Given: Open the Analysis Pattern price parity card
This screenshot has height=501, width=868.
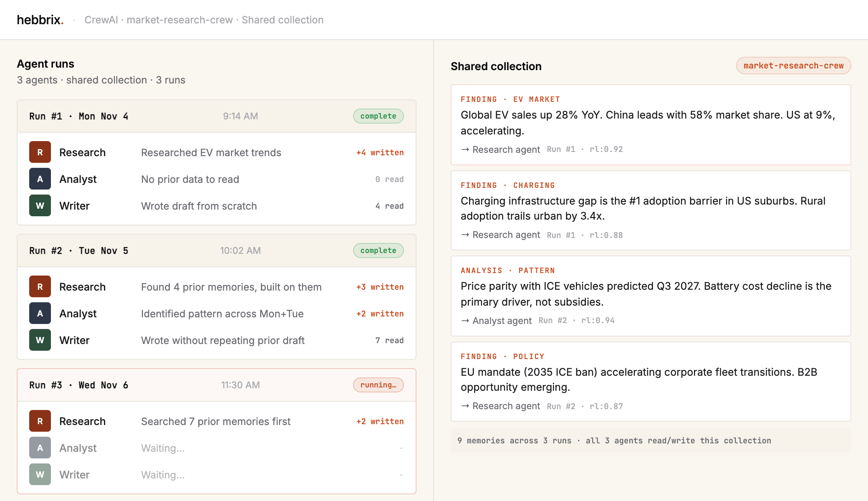Looking at the screenshot, I should tap(651, 296).
